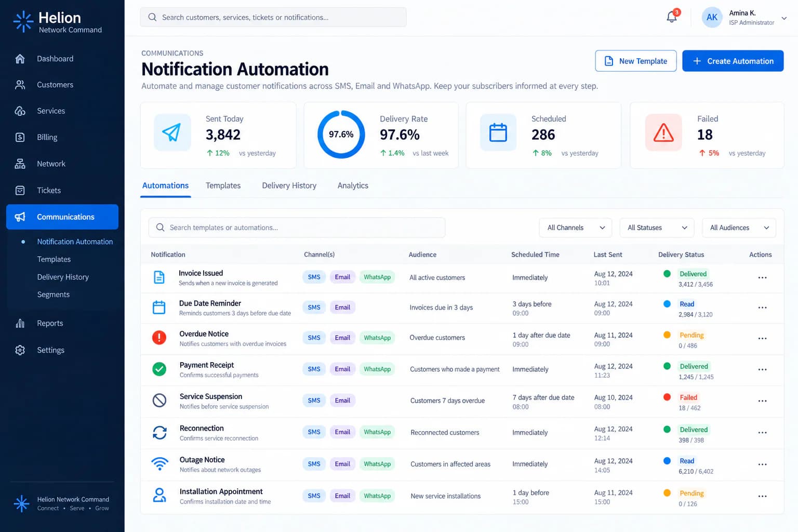The width and height of the screenshot is (798, 532).
Task: Select the Automations tab
Action: 165,185
